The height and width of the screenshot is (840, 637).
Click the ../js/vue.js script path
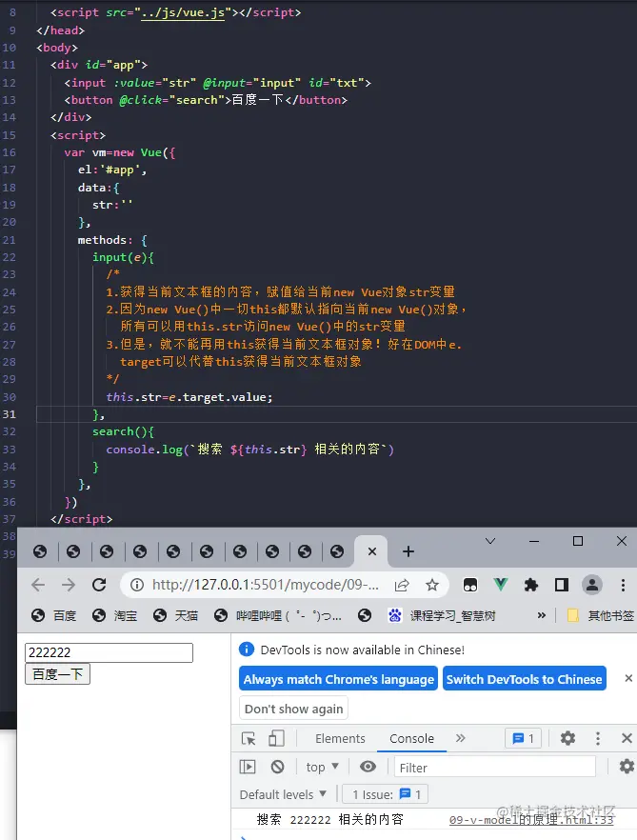[x=183, y=12]
